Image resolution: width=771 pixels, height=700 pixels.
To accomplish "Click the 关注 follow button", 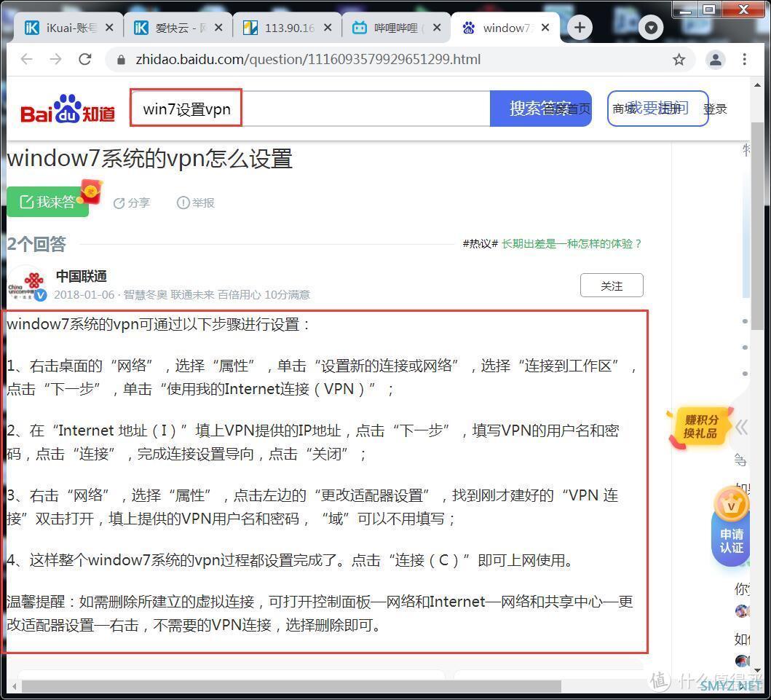I will coord(612,286).
